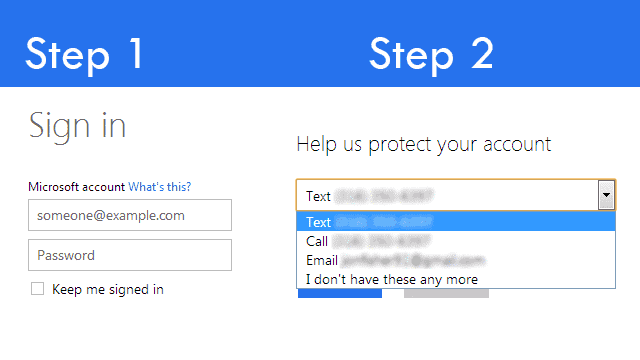Click the verification method dropdown arrow
The width and height of the screenshot is (640, 360).
point(607,195)
